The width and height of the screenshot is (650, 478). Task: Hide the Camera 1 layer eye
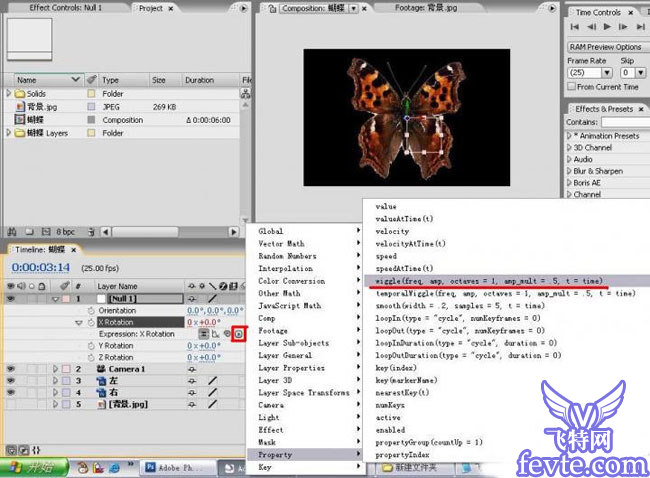(x=11, y=369)
